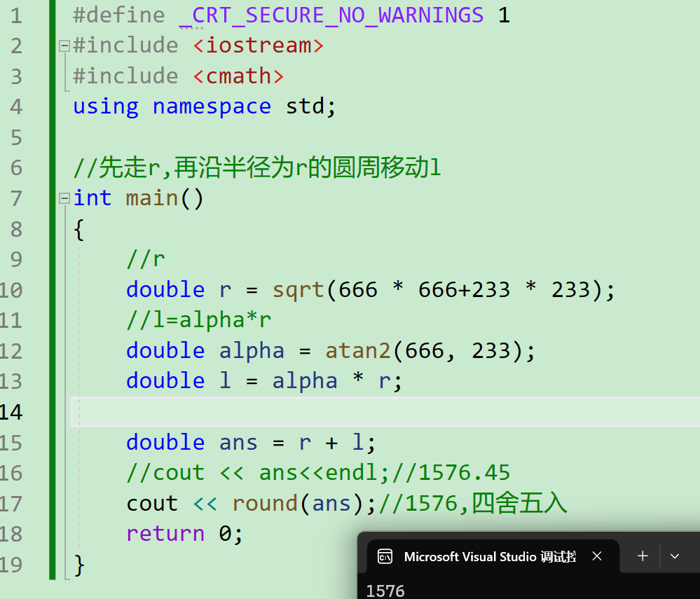Click the round(ans) call

pyautogui.click(x=298, y=504)
